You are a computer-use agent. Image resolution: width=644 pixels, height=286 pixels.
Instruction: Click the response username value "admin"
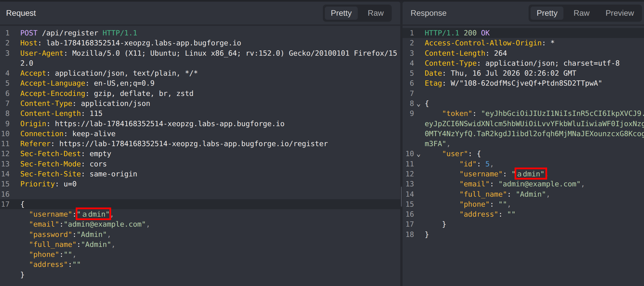point(528,174)
